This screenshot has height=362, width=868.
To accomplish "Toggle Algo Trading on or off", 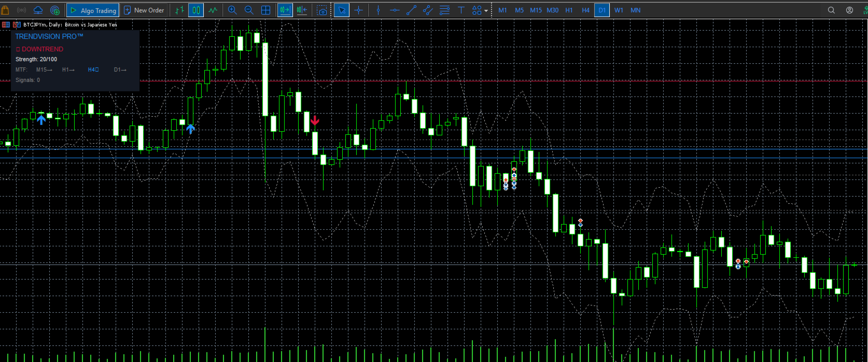I will 93,10.
